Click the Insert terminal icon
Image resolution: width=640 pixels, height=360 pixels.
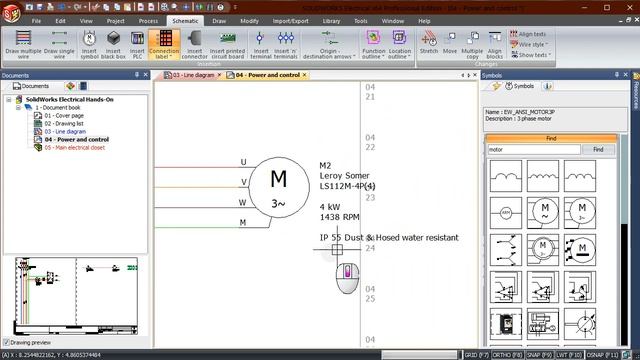[260, 44]
